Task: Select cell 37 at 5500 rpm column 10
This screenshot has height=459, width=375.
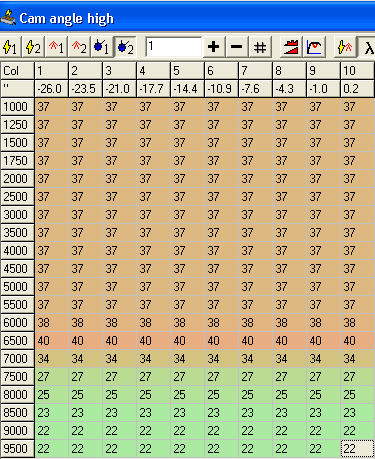Action: (x=357, y=305)
